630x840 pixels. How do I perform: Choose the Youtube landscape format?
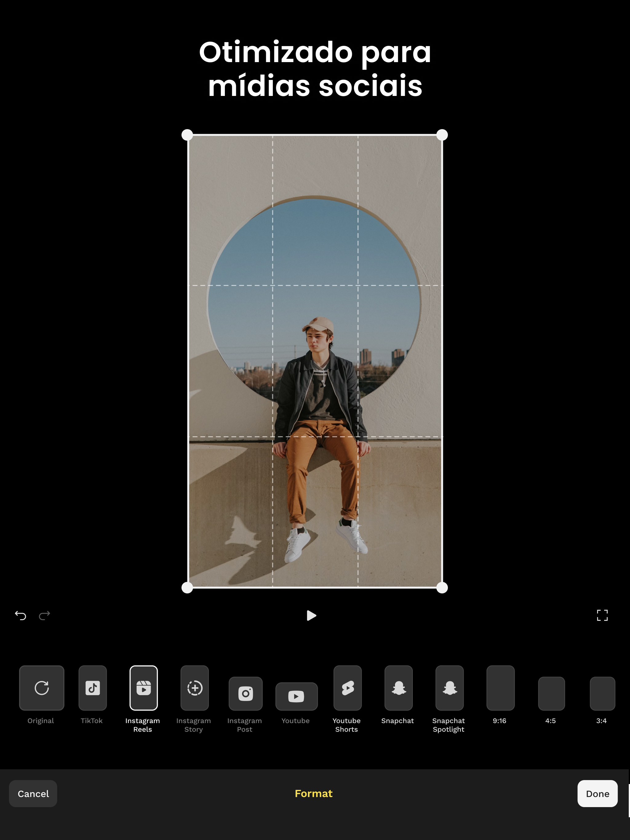[296, 696]
